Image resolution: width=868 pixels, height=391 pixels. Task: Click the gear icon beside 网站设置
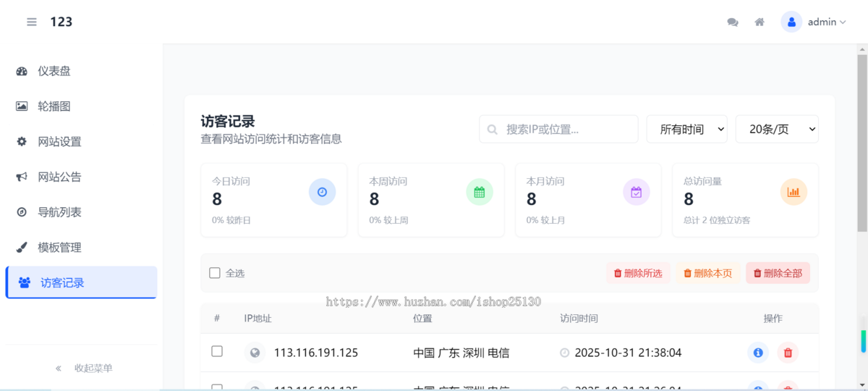(x=22, y=142)
